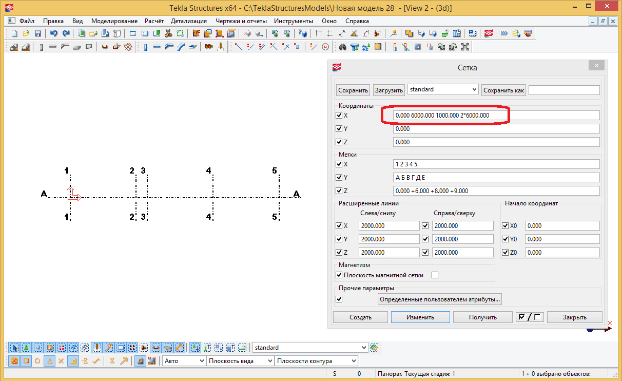Click the blue steel beam tool icon
Image resolution: width=622 pixels, height=381 pixels.
[157, 47]
